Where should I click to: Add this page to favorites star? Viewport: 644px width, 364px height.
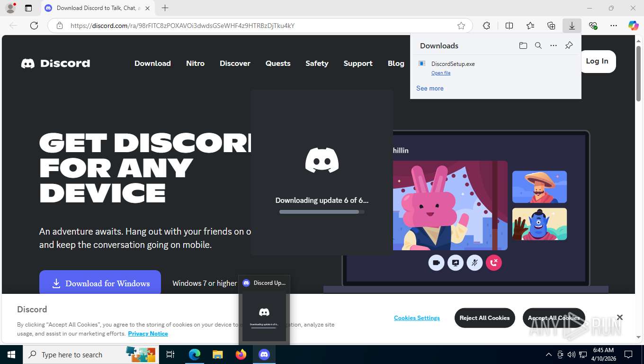pyautogui.click(x=461, y=26)
